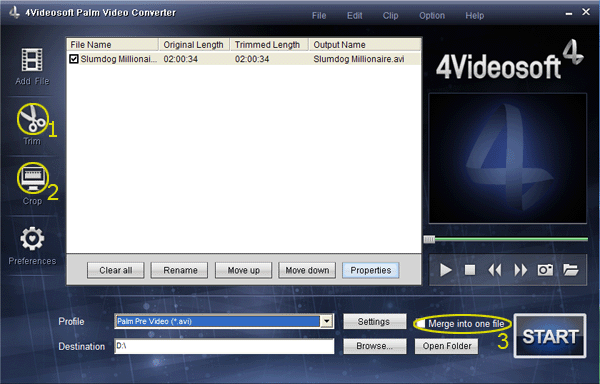Enable Merge into one file checkbox
Screen dimensions: 600x384
pos(421,324)
